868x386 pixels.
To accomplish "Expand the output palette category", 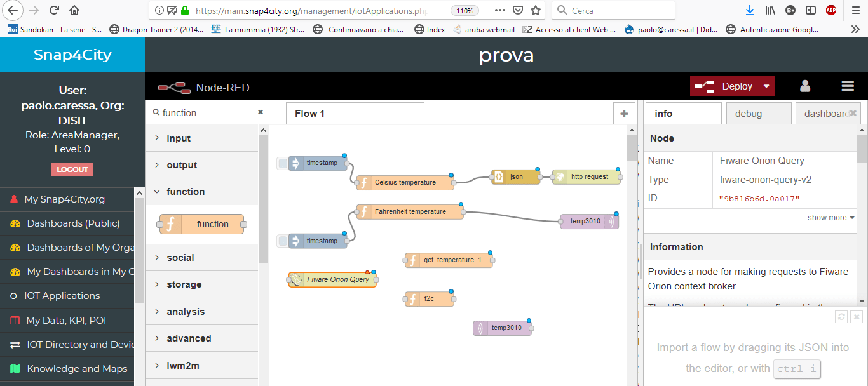I will (x=202, y=165).
